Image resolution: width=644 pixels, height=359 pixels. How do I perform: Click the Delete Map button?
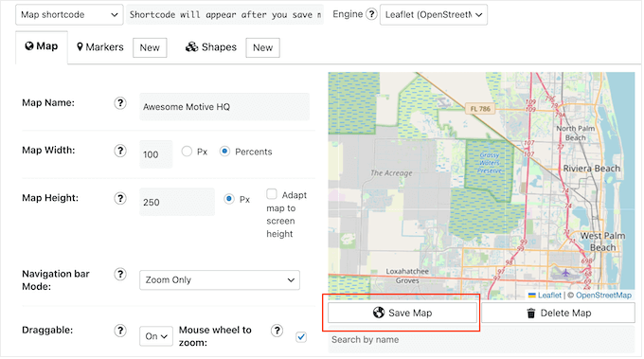point(558,314)
